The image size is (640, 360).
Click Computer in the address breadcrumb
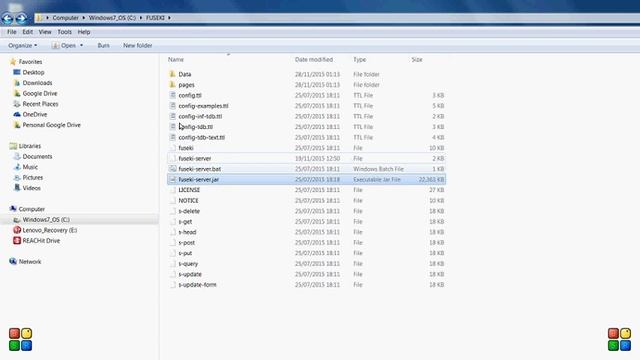click(65, 18)
